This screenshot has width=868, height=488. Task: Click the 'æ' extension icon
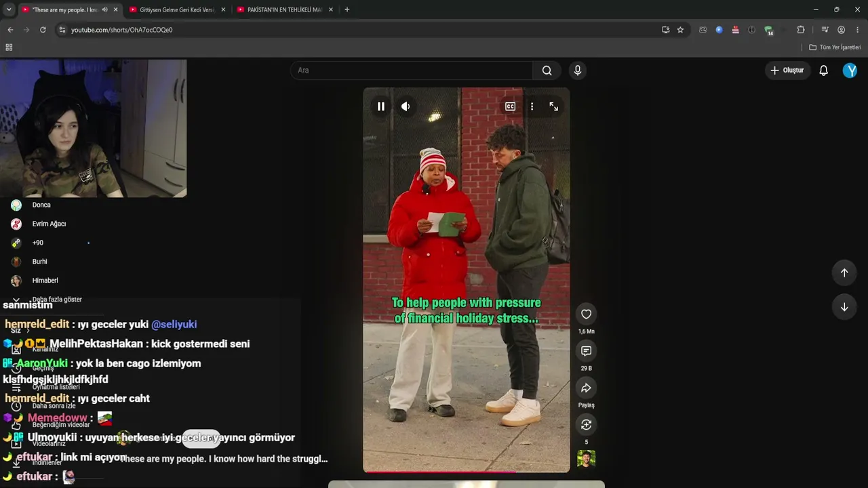click(x=703, y=30)
